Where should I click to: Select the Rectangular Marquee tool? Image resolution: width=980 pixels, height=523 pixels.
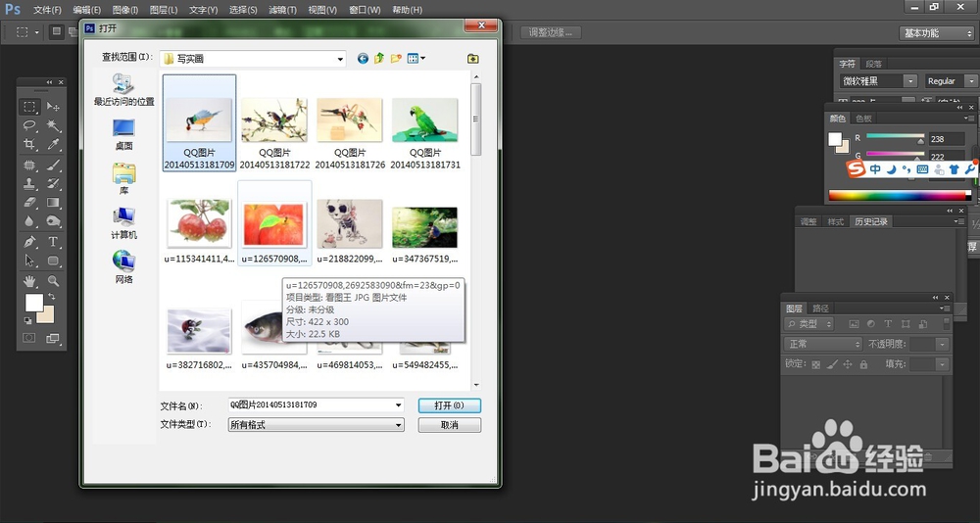(29, 107)
